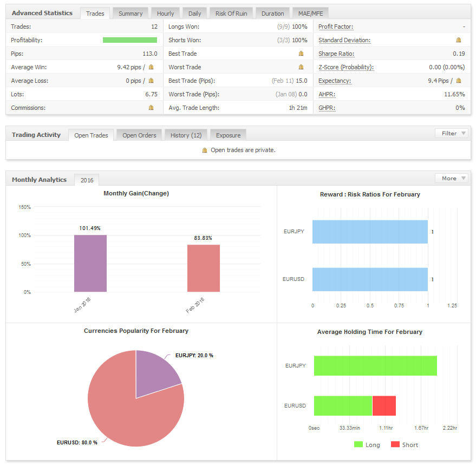Click the lock icon in Best Trade row

(x=301, y=54)
